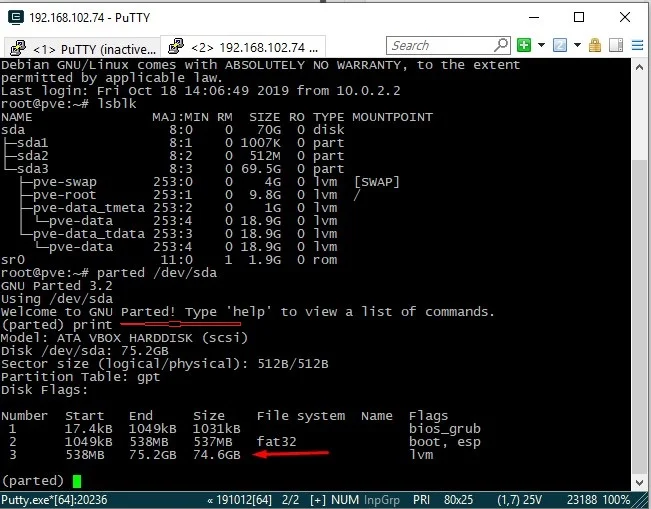
Task: Click 'Partition Table: gpt' line
Action: [81, 377]
